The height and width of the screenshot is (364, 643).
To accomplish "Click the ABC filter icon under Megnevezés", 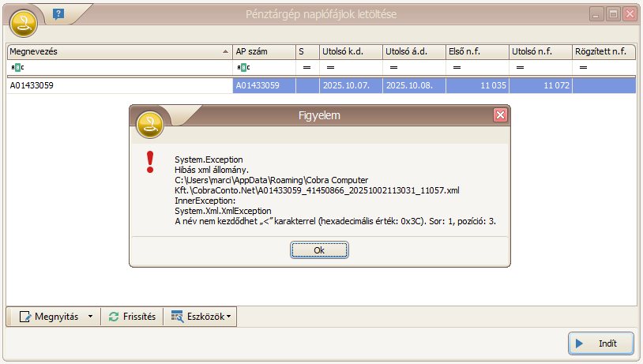I will click(17, 68).
